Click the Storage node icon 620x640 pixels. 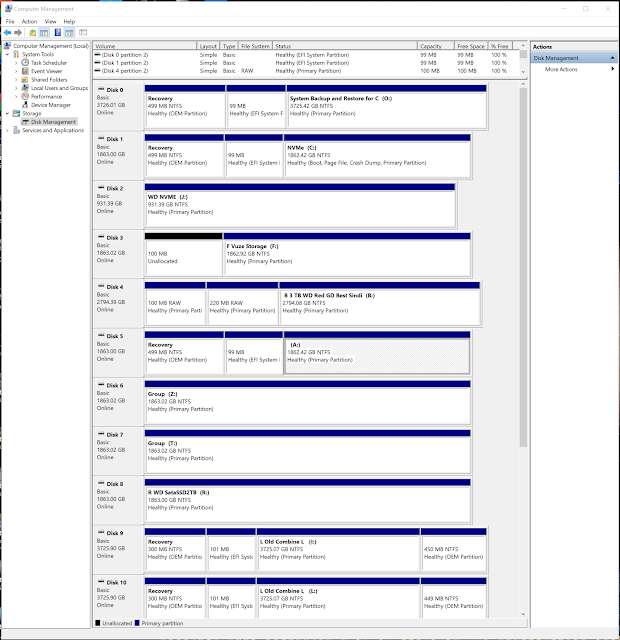(16, 113)
